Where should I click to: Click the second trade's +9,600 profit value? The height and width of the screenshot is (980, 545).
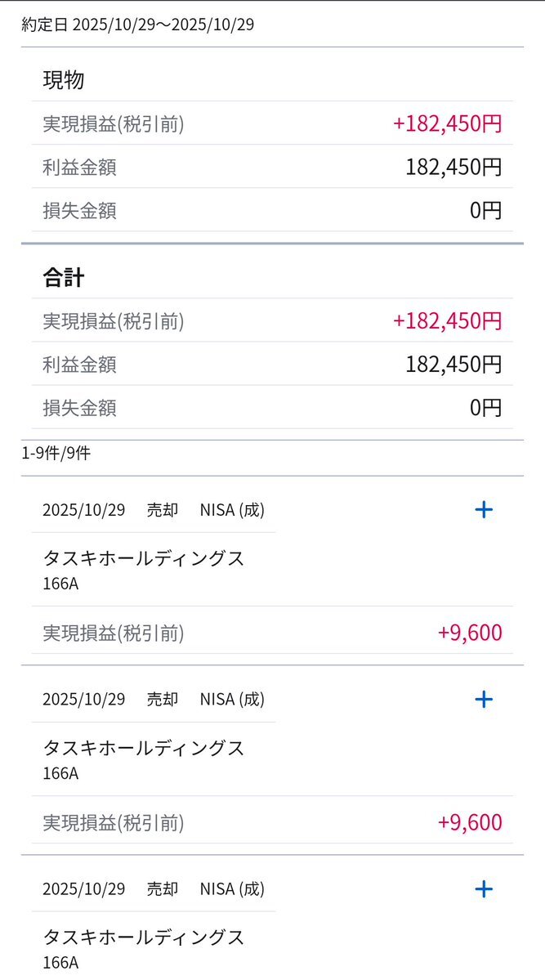pyautogui.click(x=470, y=822)
